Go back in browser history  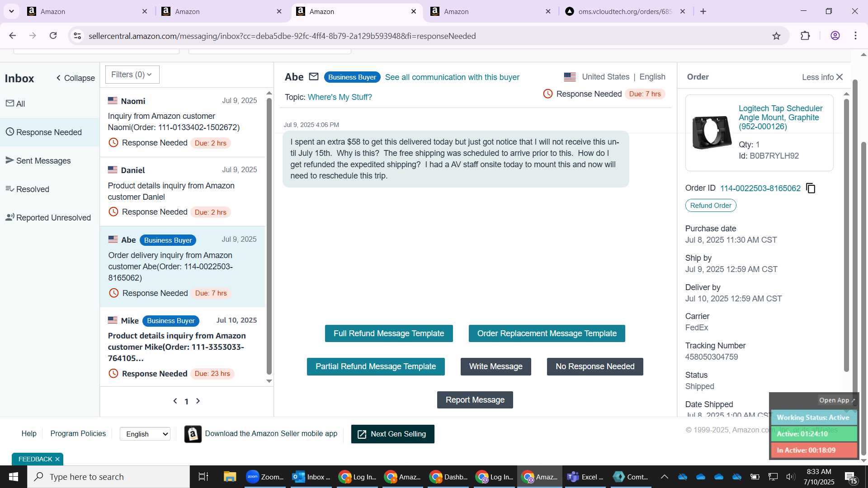coord(13,36)
